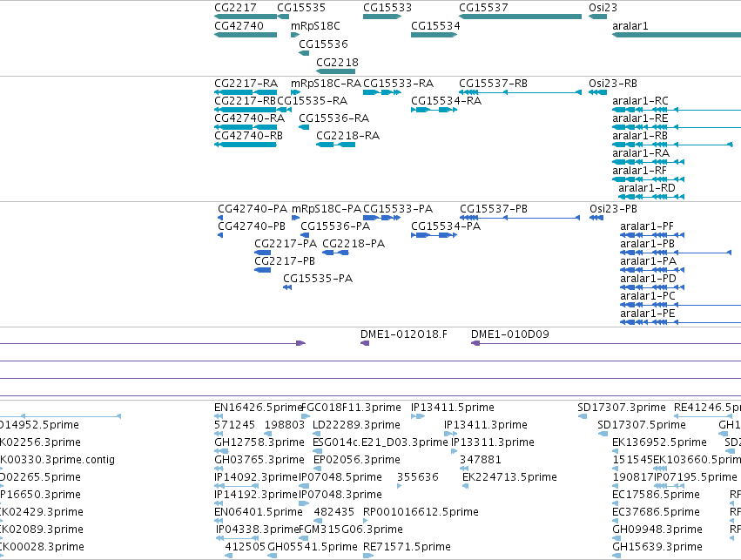
Task: Click protein CG2217-PA
Action: click(x=286, y=244)
